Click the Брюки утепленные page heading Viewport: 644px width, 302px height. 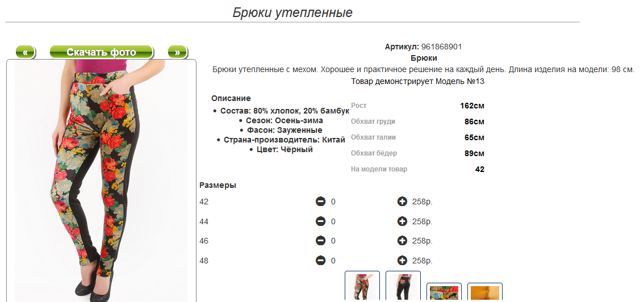[292, 12]
